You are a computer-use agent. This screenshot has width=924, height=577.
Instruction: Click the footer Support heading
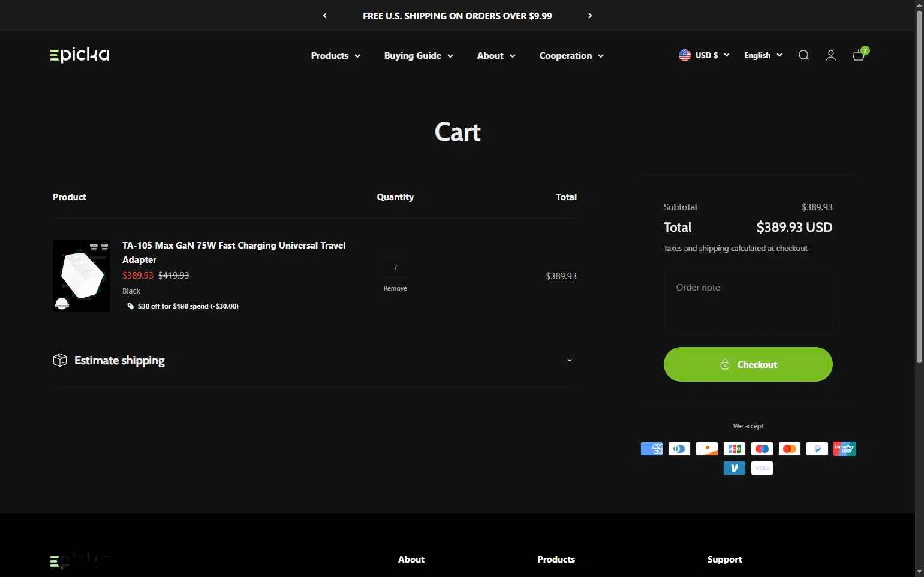point(724,560)
